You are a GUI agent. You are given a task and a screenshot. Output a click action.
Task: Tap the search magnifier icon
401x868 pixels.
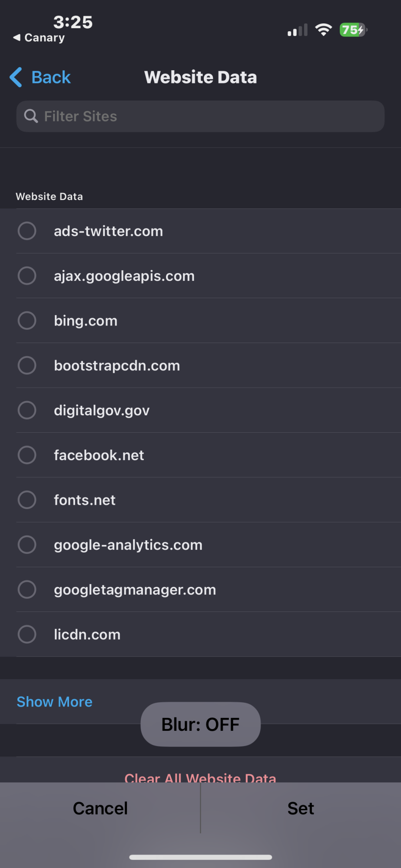(31, 116)
